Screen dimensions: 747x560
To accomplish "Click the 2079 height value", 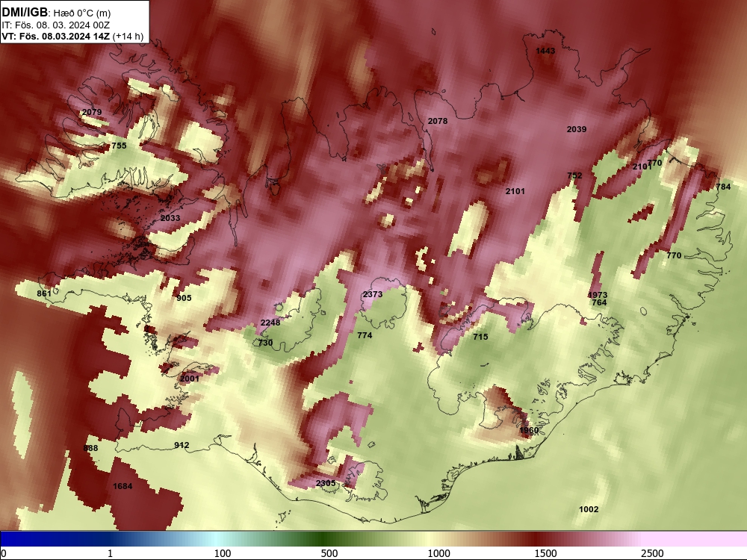I will point(92,113).
